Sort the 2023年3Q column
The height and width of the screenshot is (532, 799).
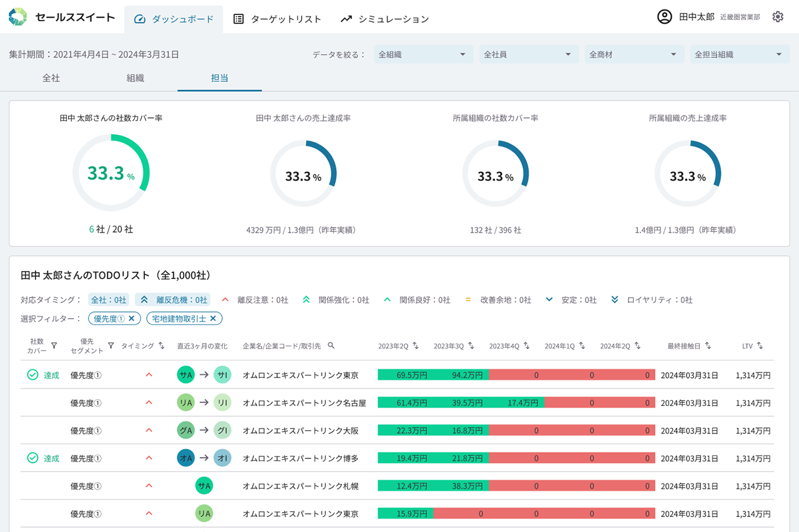click(x=471, y=346)
